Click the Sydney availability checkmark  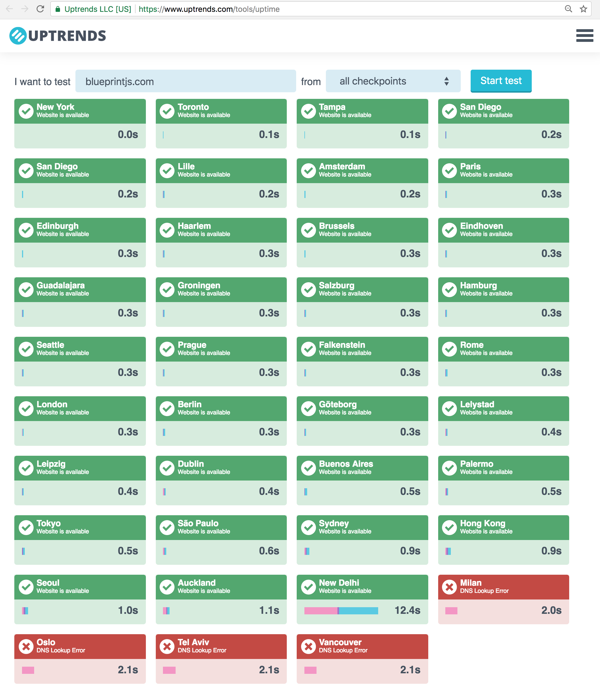tap(308, 527)
